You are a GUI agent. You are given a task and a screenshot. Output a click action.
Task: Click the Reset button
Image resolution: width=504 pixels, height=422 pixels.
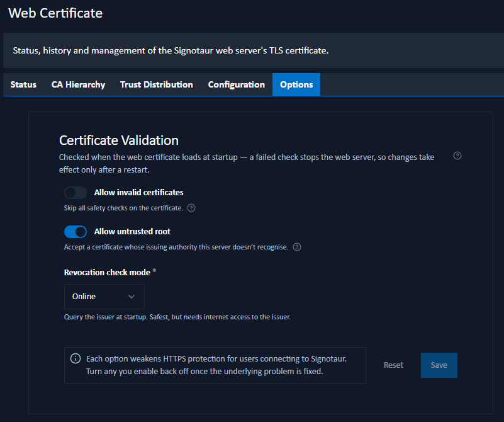pyautogui.click(x=393, y=365)
